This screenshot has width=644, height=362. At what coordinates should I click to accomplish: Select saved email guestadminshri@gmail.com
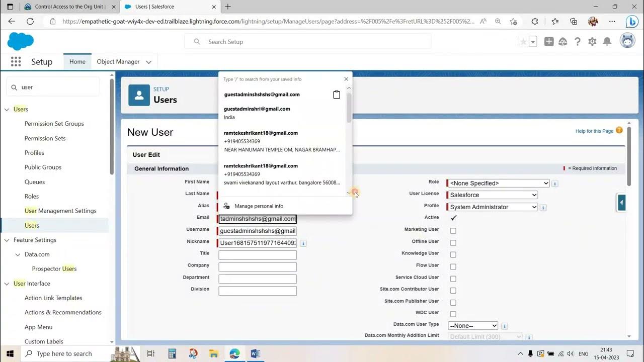(257, 109)
